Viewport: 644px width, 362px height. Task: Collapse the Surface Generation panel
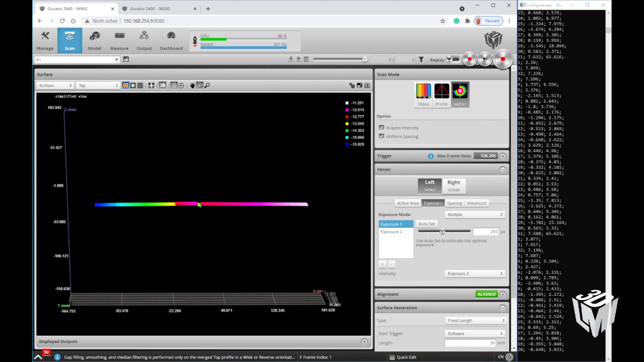coord(503,308)
